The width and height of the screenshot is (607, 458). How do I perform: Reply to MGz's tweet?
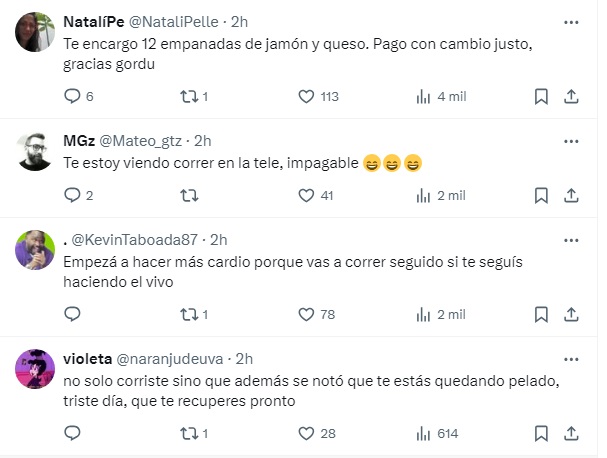click(x=71, y=195)
